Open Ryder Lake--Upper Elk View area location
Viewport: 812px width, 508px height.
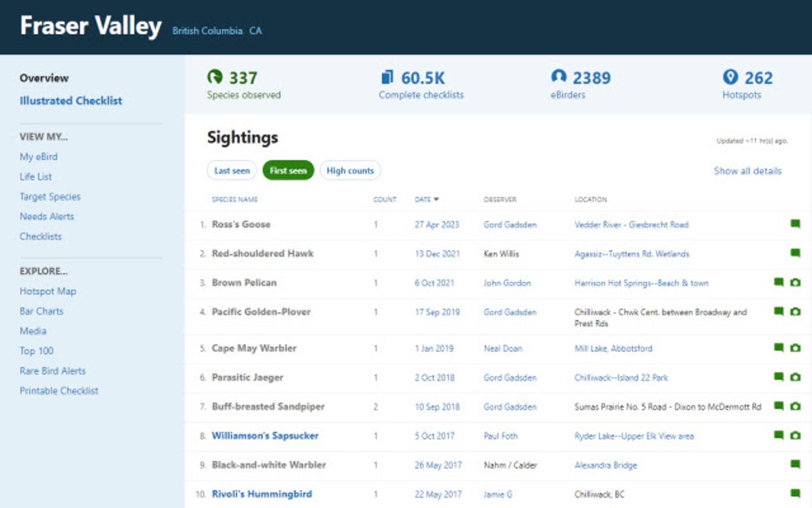(634, 436)
